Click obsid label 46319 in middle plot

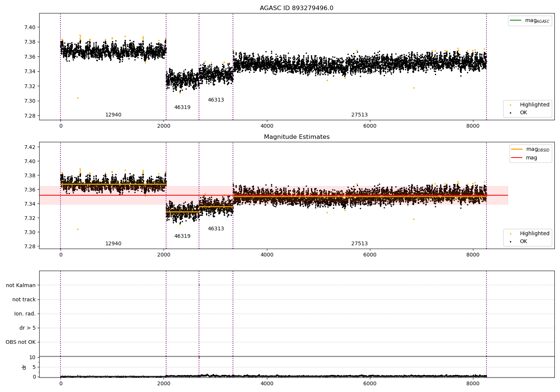click(x=182, y=236)
